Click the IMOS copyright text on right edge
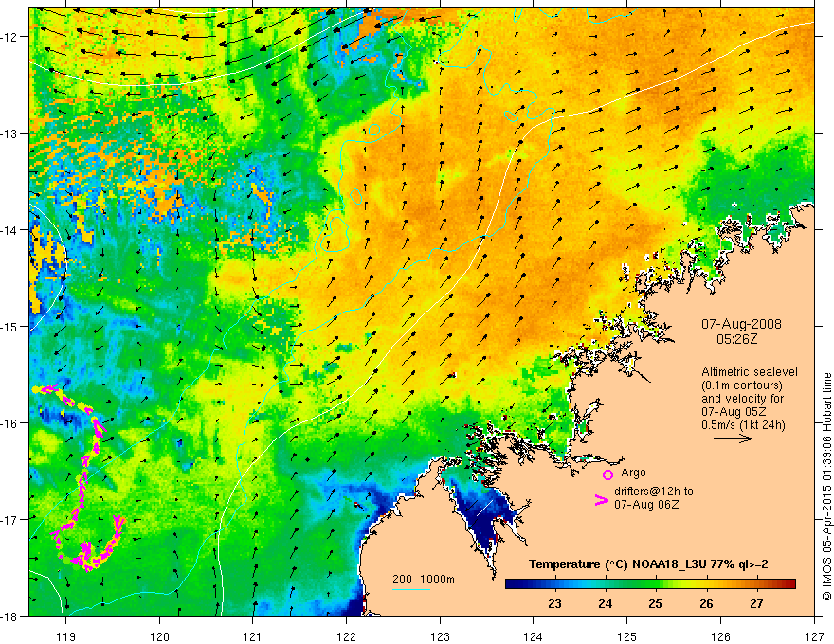The width and height of the screenshot is (834, 644). tap(826, 487)
